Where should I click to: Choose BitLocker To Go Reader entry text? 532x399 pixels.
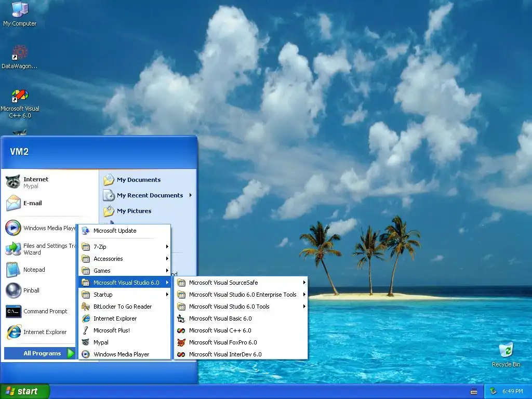(123, 307)
